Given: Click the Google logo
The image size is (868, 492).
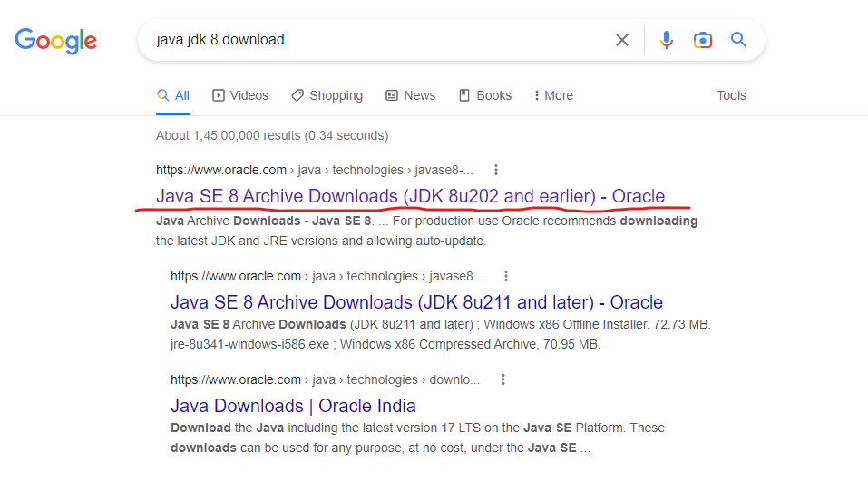Looking at the screenshot, I should 55,40.
